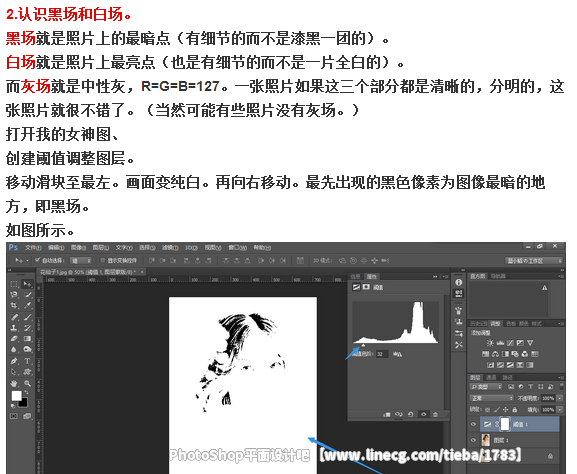The width and height of the screenshot is (577, 474).
Task: Collapse the Properties panel with the double arrow
Action: point(435,276)
